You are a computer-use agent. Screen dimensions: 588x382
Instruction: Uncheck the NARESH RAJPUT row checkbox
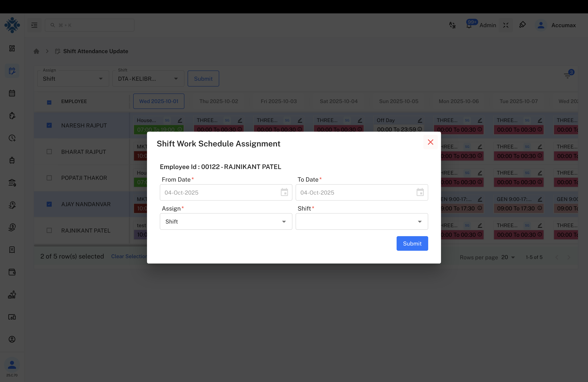pos(49,125)
